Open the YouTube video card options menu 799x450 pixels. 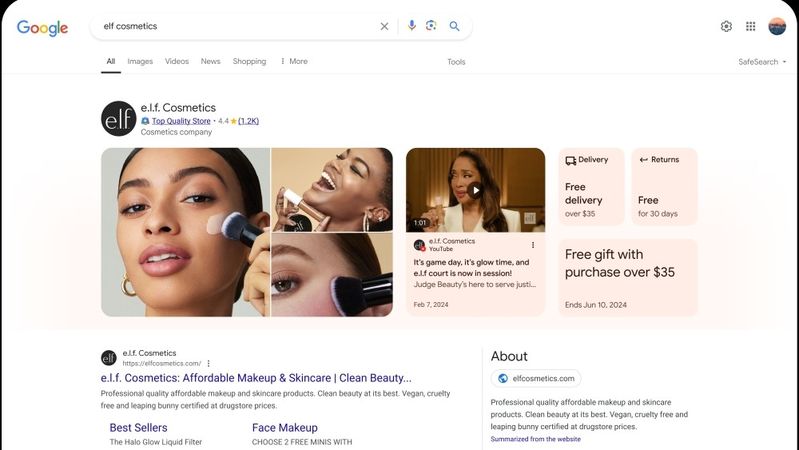click(533, 245)
